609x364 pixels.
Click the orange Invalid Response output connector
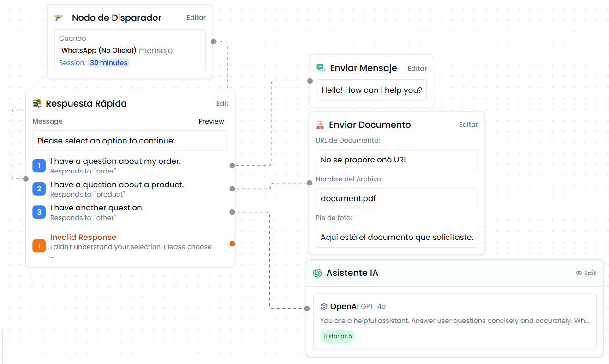click(232, 244)
